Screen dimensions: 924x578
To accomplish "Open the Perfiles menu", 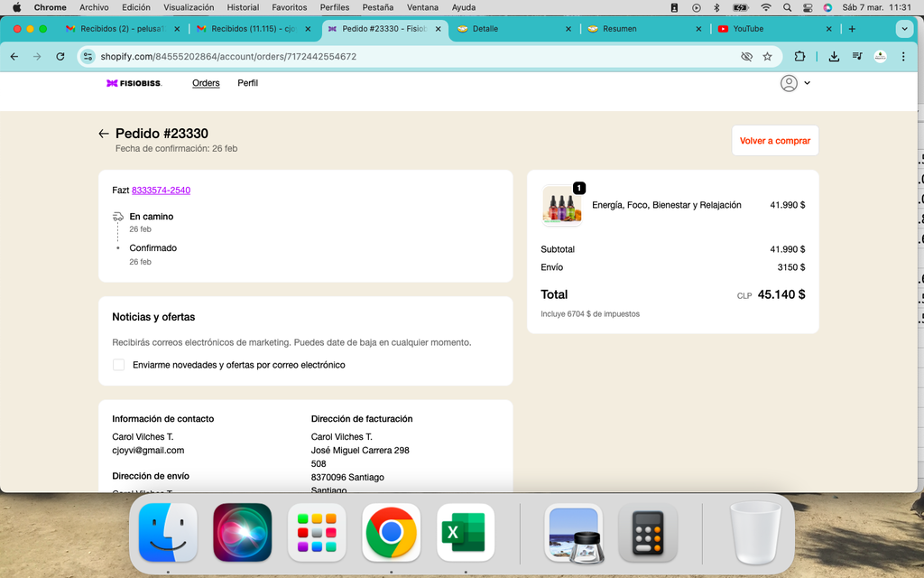I will point(335,7).
